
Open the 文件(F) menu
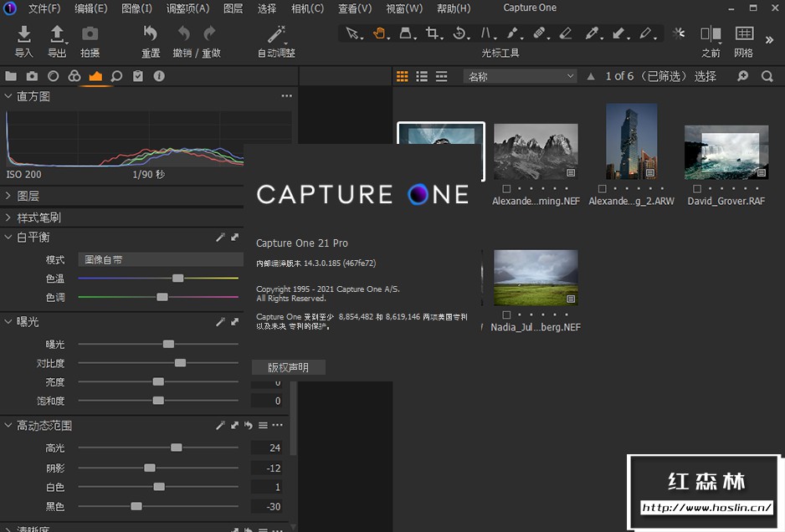(x=44, y=8)
